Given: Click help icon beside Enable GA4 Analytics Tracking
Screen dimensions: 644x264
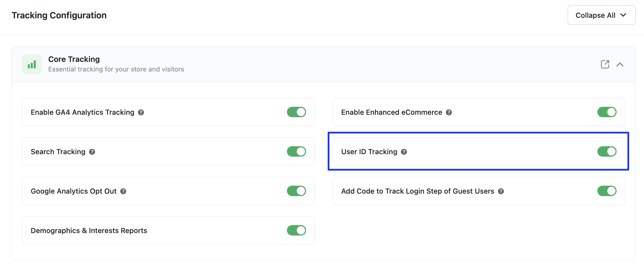Looking at the screenshot, I should (x=141, y=112).
